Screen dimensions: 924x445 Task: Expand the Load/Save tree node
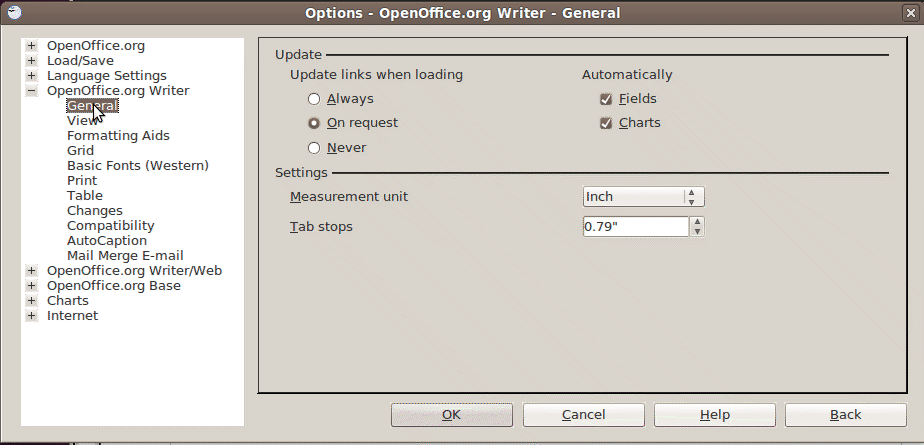[x=32, y=61]
